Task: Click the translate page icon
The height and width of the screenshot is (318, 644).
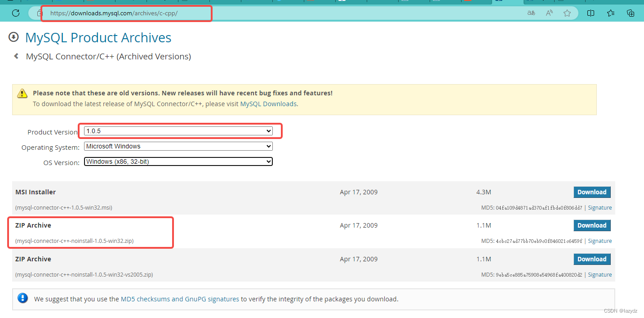Action: coord(531,13)
